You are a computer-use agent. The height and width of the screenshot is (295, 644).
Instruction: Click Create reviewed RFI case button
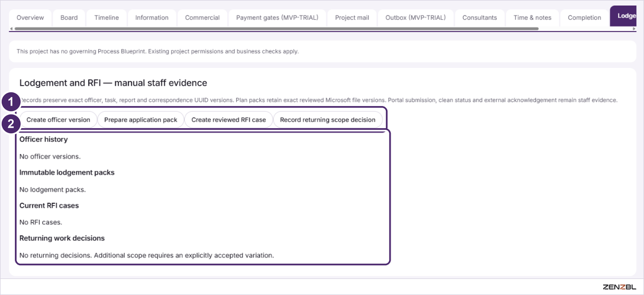(229, 120)
